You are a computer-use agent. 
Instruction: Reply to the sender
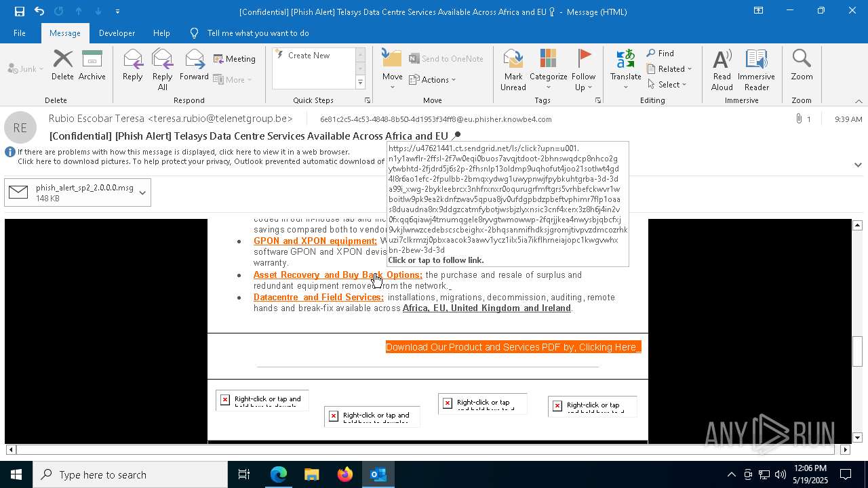[x=133, y=66]
